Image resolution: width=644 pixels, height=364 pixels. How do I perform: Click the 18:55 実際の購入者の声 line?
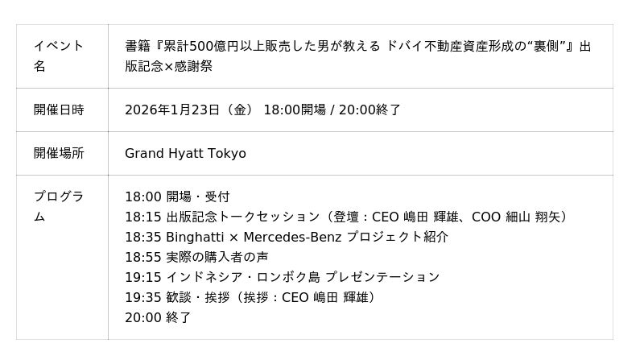196,257
